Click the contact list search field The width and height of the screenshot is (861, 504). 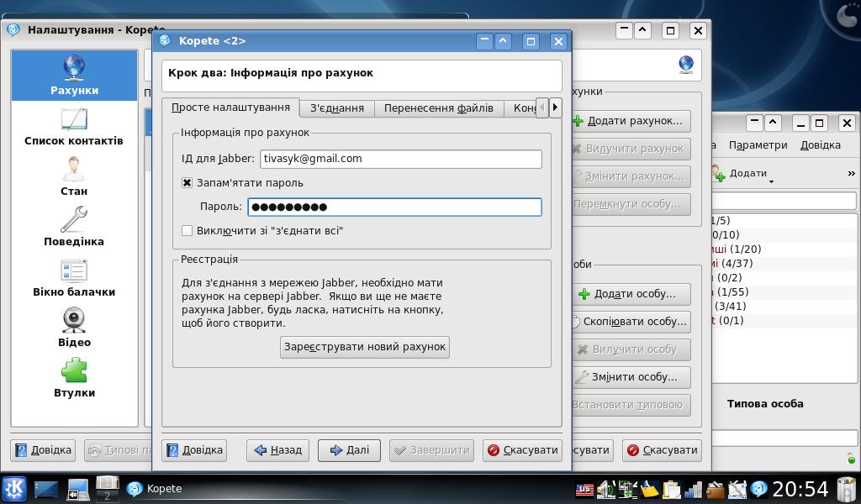point(784,202)
